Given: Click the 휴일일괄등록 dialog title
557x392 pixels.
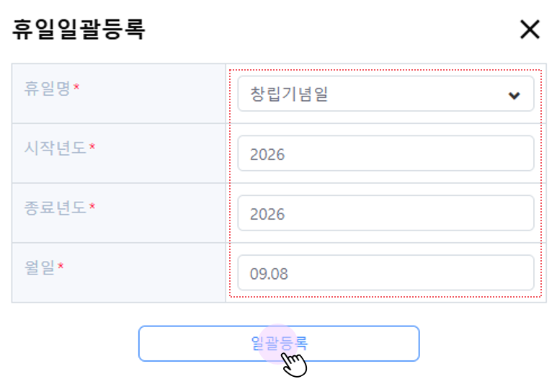Looking at the screenshot, I should (79, 30).
